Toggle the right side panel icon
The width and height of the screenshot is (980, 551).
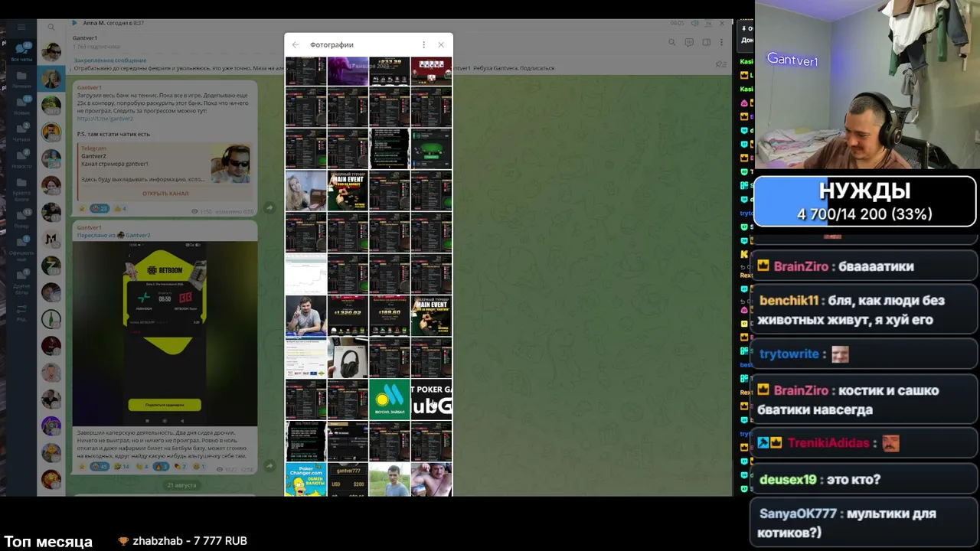(706, 43)
